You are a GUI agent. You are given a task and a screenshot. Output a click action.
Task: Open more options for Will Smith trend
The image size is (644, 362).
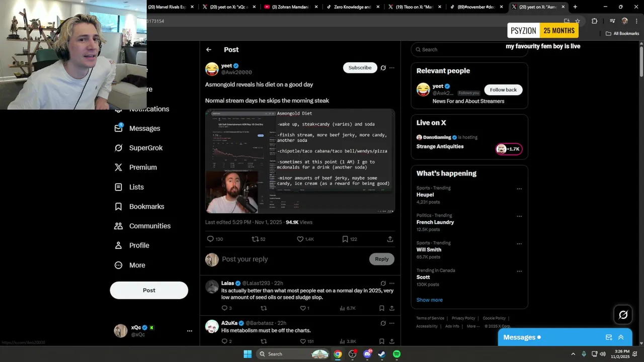click(x=519, y=244)
